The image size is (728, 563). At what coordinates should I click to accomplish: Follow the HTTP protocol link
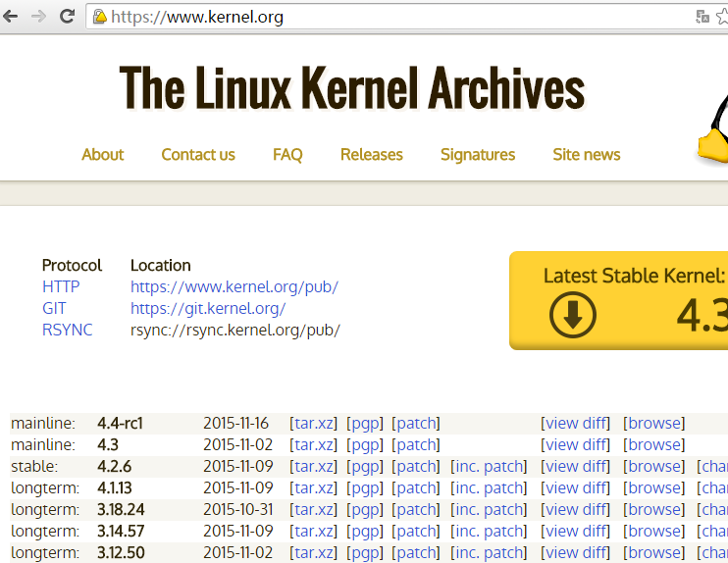[x=61, y=286]
